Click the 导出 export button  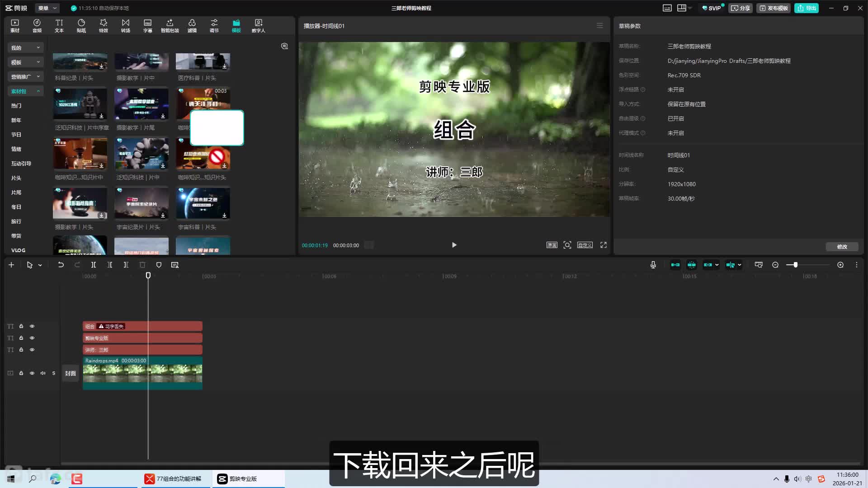pos(807,8)
